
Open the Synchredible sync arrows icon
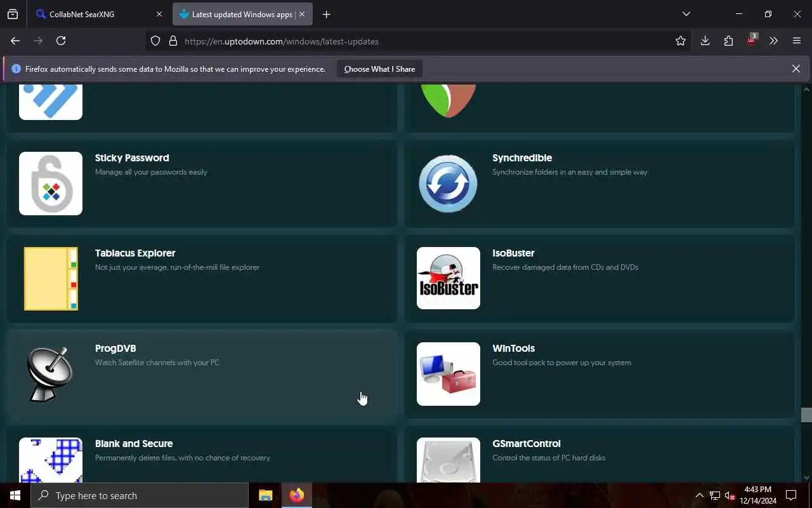click(x=449, y=184)
